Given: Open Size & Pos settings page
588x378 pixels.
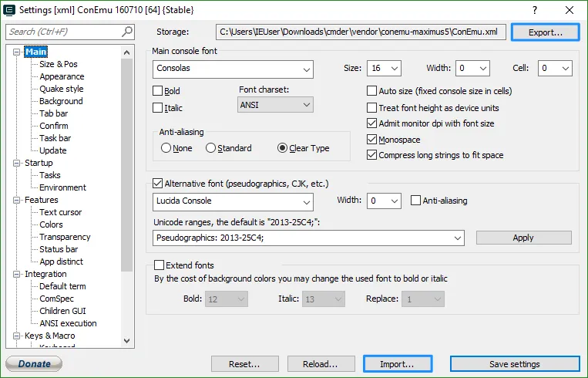Looking at the screenshot, I should click(x=59, y=64).
